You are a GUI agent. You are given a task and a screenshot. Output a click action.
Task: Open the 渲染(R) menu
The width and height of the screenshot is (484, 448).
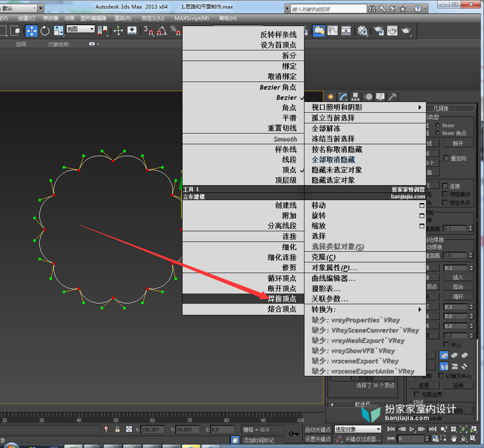(122, 18)
